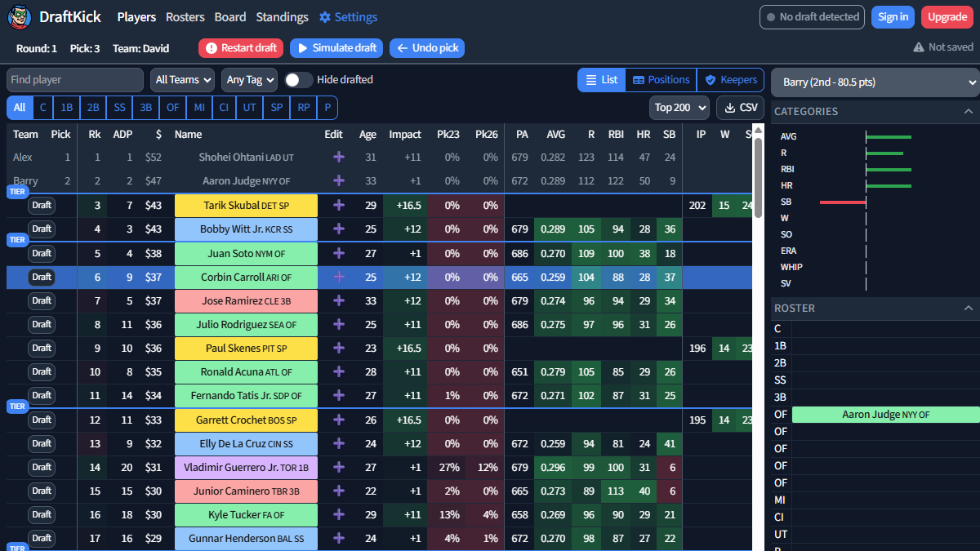Sort table by ADP column header
Viewport: 980px width, 551px height.
[122, 135]
